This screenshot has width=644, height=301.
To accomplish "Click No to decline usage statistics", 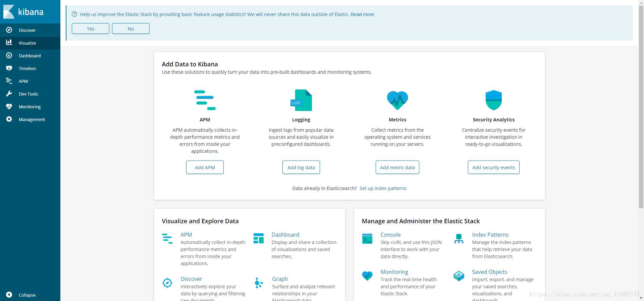I will (131, 28).
